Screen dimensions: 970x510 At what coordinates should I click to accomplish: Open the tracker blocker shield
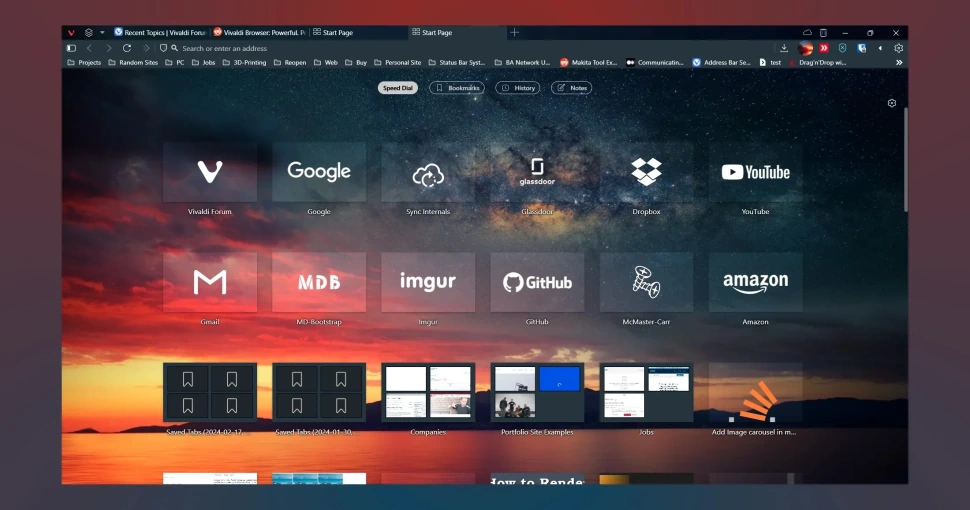(x=163, y=48)
